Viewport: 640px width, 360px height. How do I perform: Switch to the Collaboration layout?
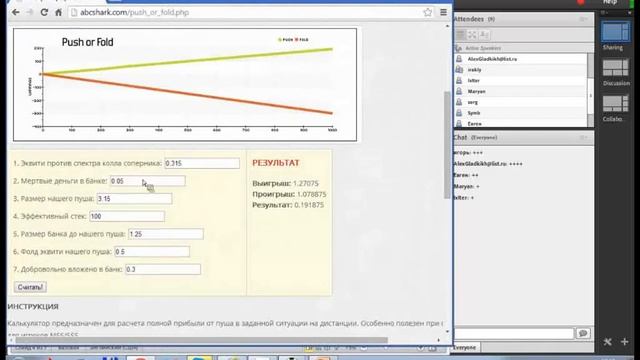pyautogui.click(x=616, y=103)
